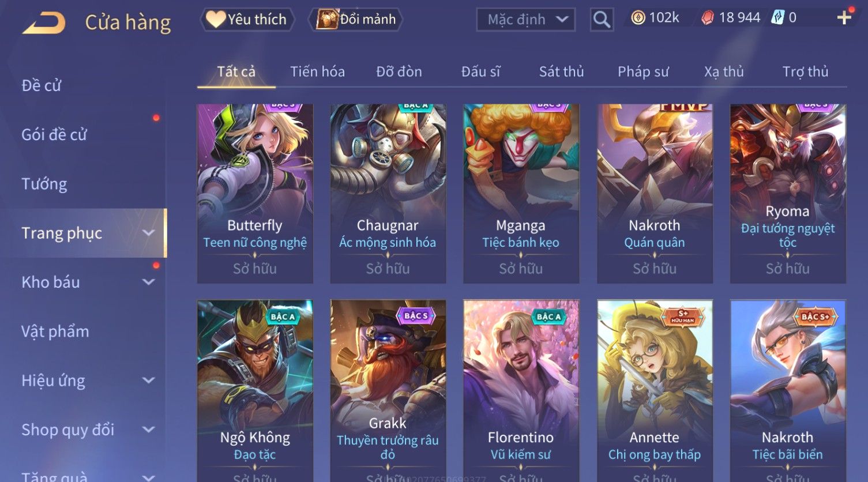Tap the gold coin currency icon
The width and height of the screenshot is (868, 482).
638,18
